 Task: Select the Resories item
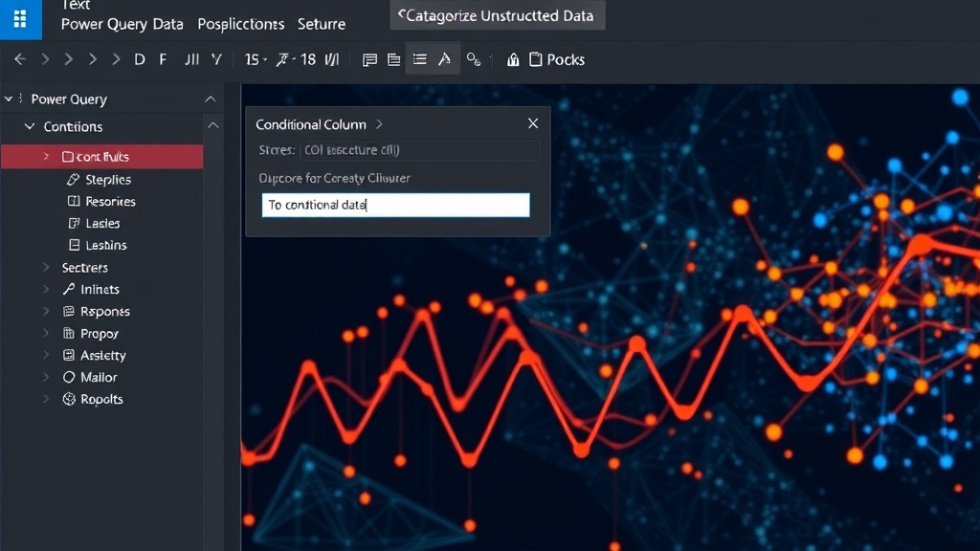pos(110,202)
